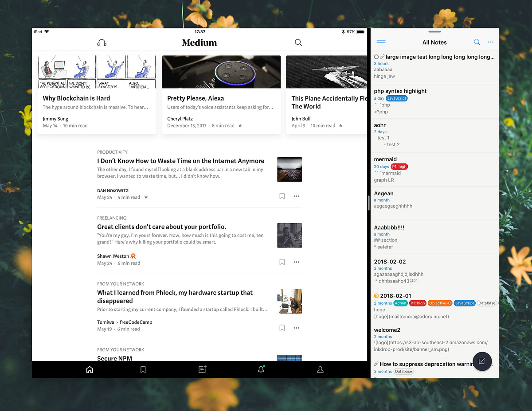Open the Waste Time article thumbnail

[x=289, y=170]
